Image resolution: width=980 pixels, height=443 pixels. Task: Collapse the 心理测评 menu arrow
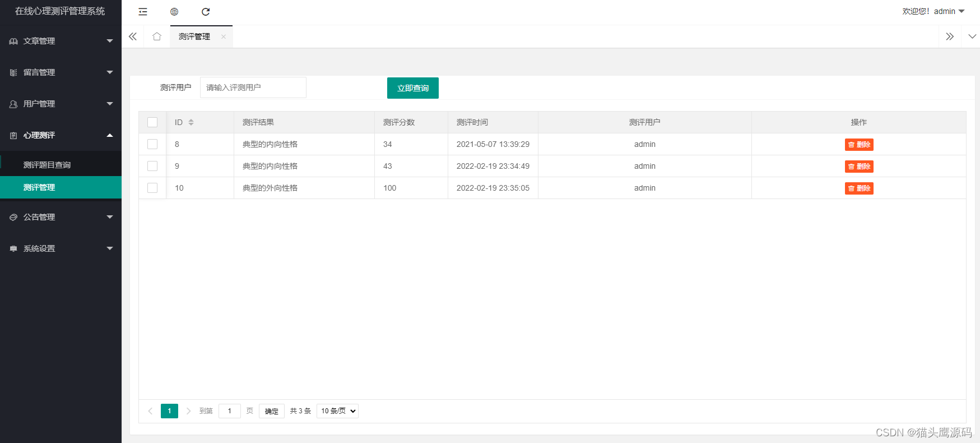click(x=110, y=135)
